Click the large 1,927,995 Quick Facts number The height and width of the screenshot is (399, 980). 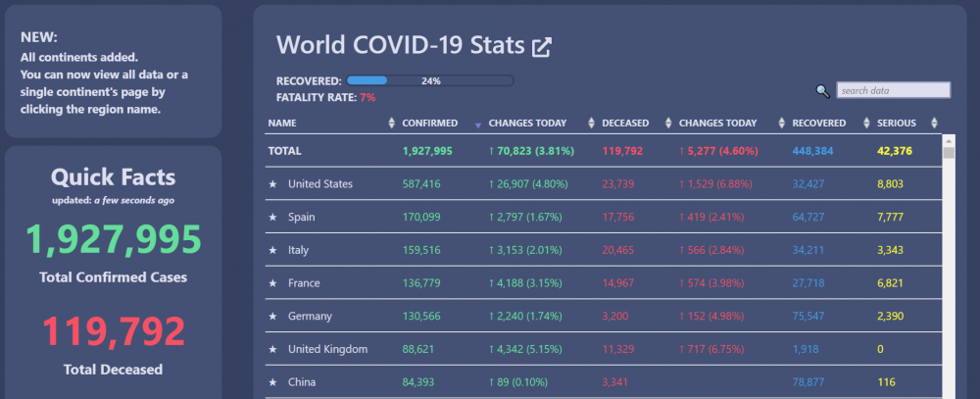pyautogui.click(x=113, y=239)
